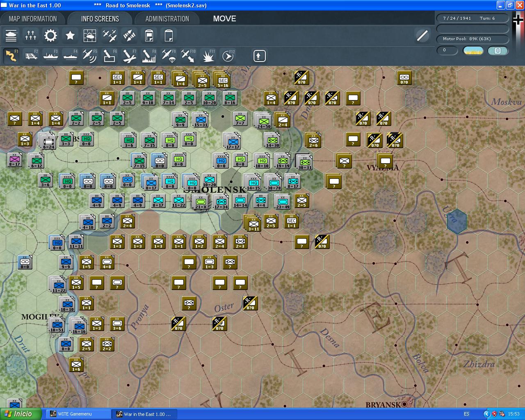This screenshot has height=420, width=525.
Task: Click the highlighted blue hex near Ugra
Action: pos(457,221)
